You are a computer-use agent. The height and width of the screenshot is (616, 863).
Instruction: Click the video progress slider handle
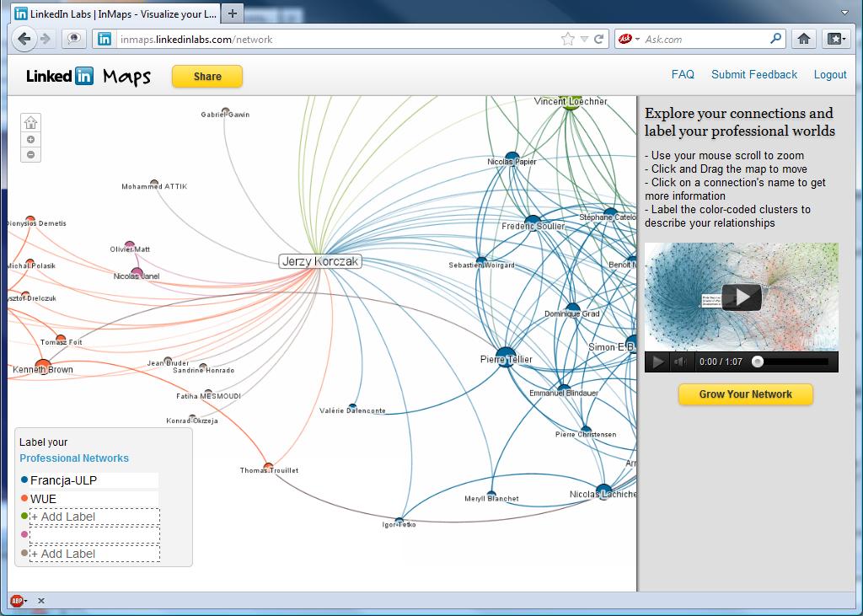(758, 362)
